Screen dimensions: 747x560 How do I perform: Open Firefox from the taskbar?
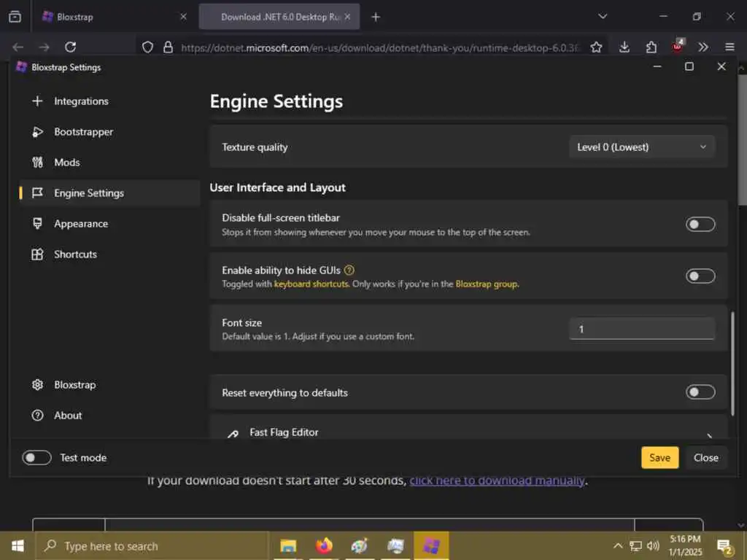coord(324,545)
